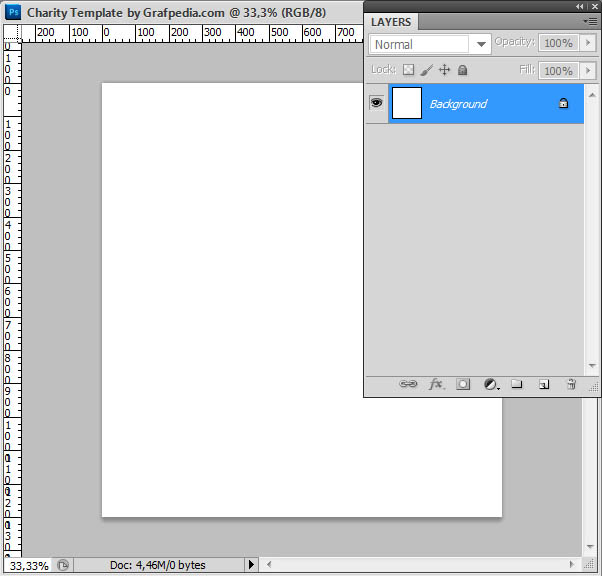The width and height of the screenshot is (602, 576).
Task: Click document vertical scrollbar down arrow
Action: pyautogui.click(x=590, y=546)
